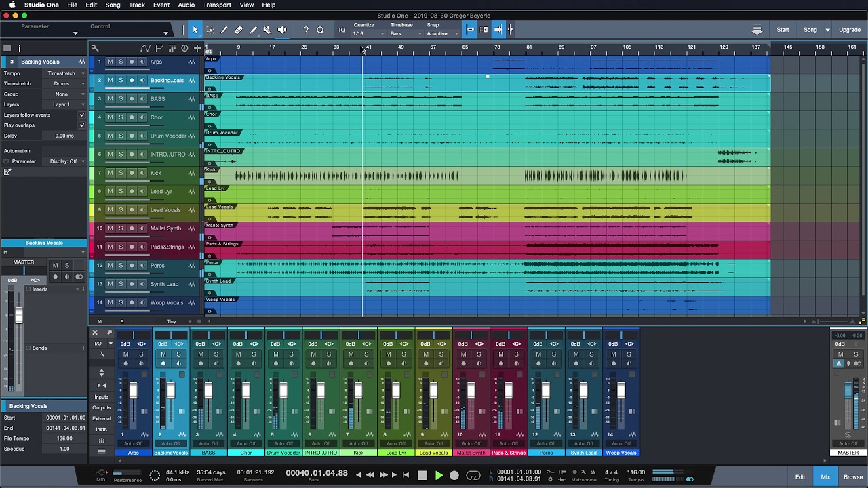
Task: Toggle the IQ input quantize icon
Action: [342, 30]
